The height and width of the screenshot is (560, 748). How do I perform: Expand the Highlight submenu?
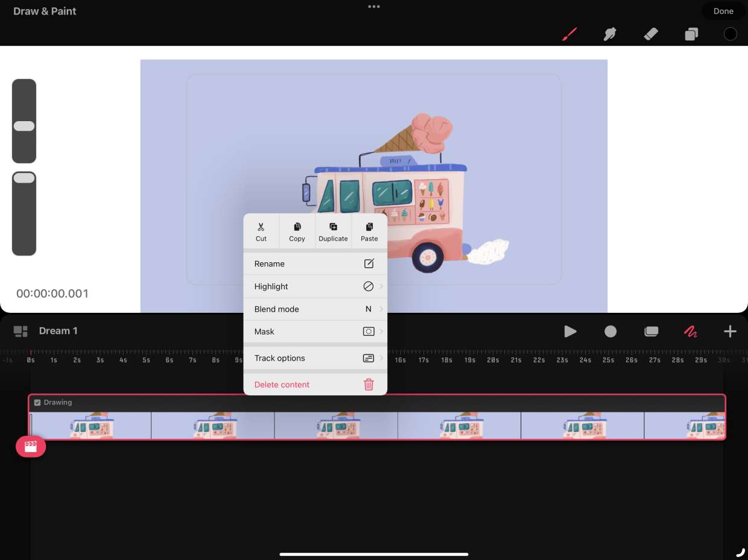(x=315, y=286)
